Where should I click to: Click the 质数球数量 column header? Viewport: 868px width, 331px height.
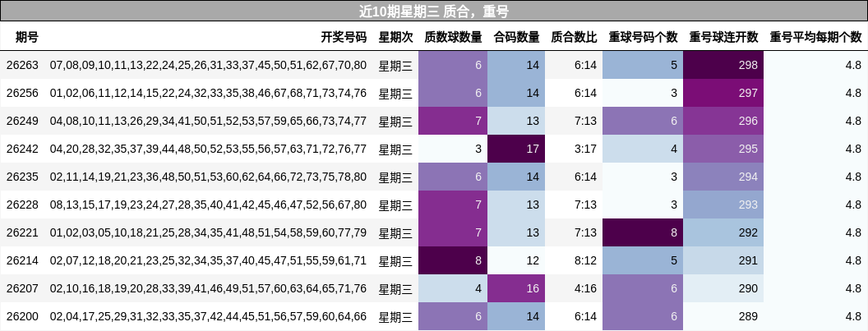coord(453,37)
